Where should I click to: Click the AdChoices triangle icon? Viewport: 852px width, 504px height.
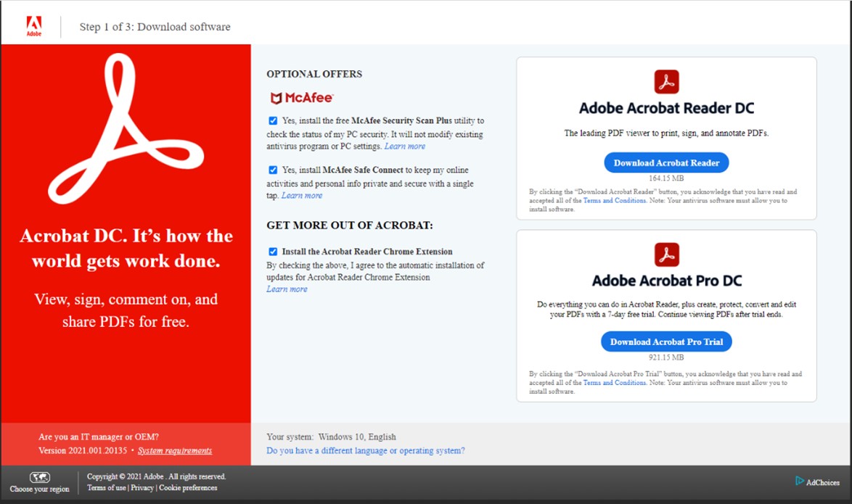(x=799, y=481)
